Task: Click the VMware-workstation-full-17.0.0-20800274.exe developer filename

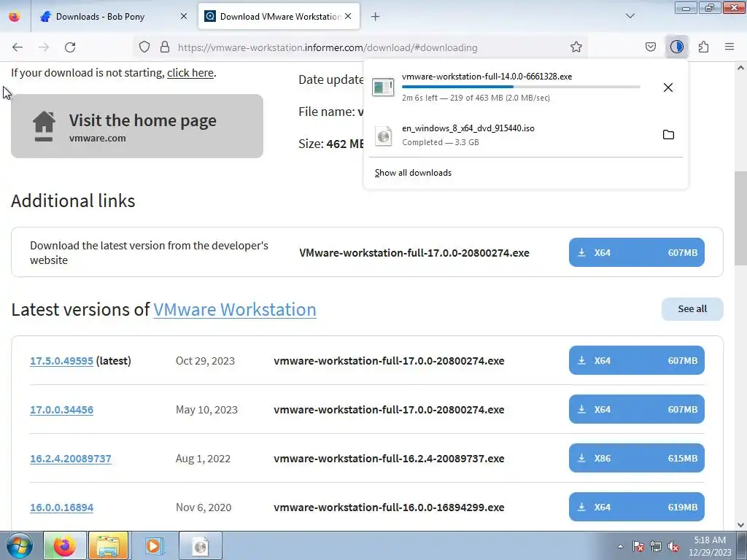Action: (x=414, y=253)
